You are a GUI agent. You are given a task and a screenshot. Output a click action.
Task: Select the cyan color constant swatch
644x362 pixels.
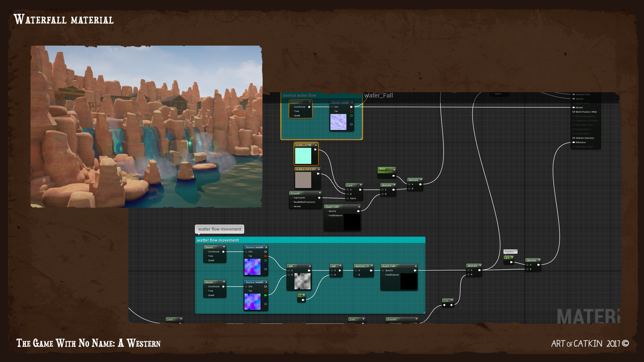303,156
